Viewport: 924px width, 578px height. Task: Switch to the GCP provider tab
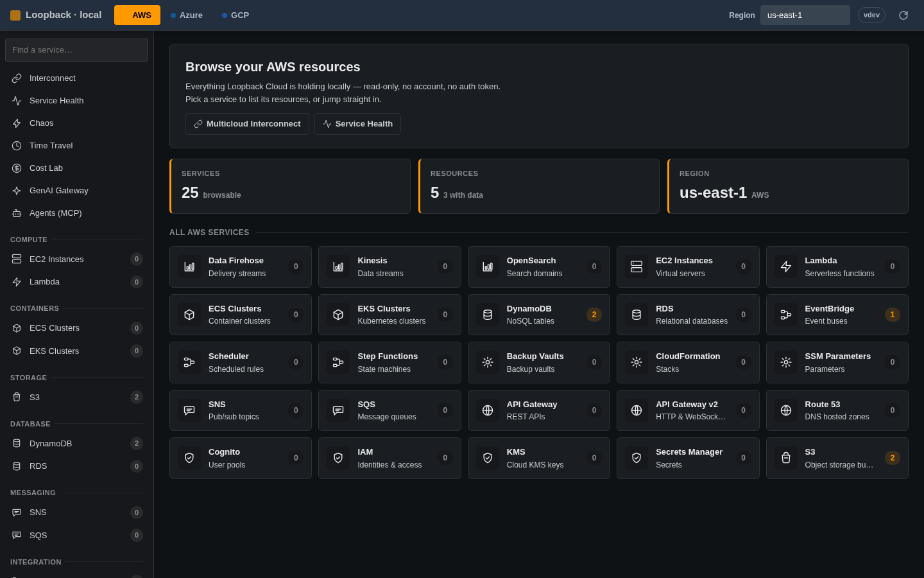pyautogui.click(x=235, y=15)
